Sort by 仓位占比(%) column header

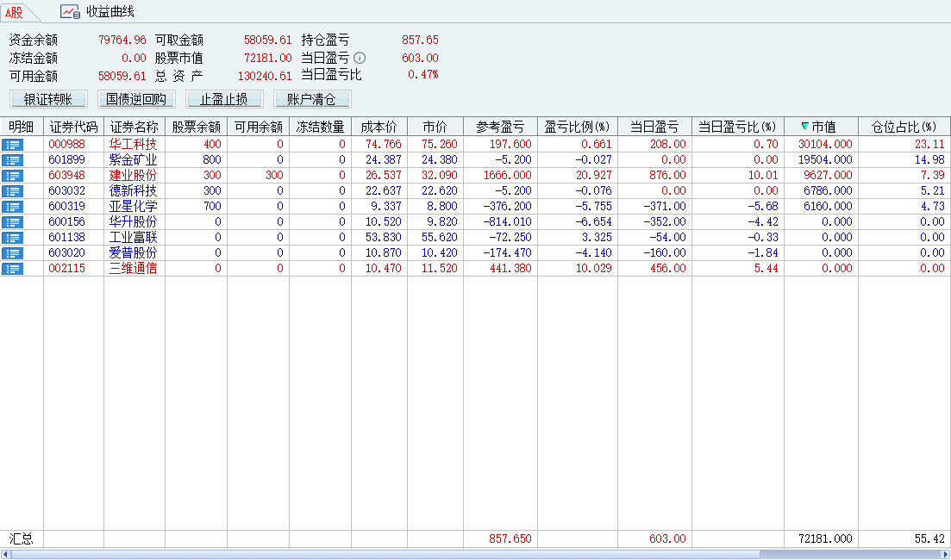click(904, 127)
